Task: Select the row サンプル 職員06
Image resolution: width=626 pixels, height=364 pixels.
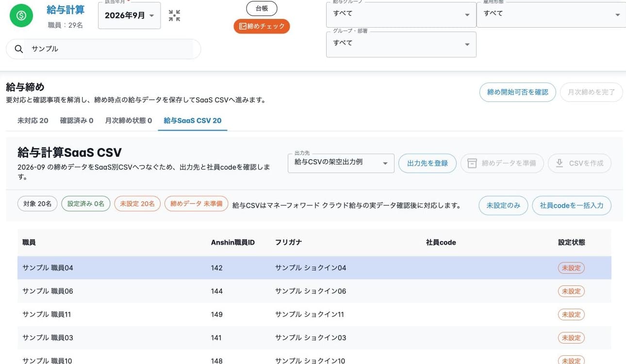Action: [x=314, y=291]
